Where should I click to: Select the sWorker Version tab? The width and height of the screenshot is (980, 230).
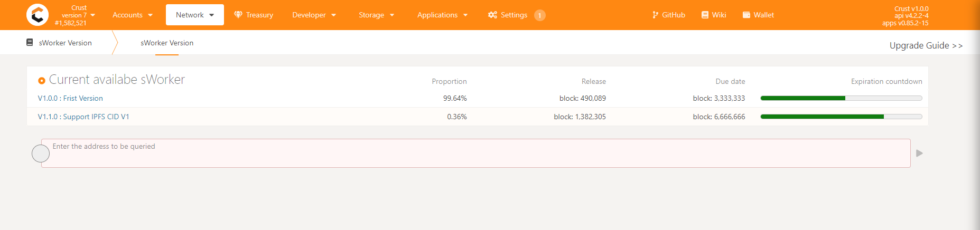pos(167,43)
